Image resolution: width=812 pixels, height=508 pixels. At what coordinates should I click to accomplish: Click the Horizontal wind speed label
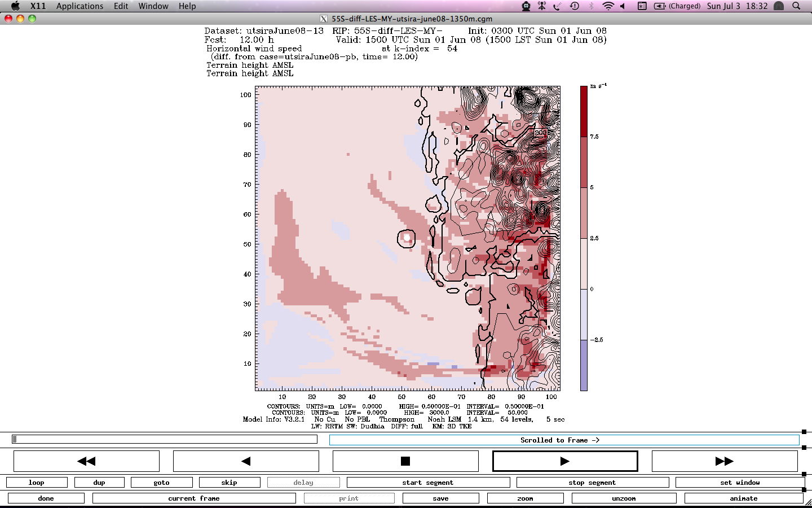pyautogui.click(x=254, y=49)
